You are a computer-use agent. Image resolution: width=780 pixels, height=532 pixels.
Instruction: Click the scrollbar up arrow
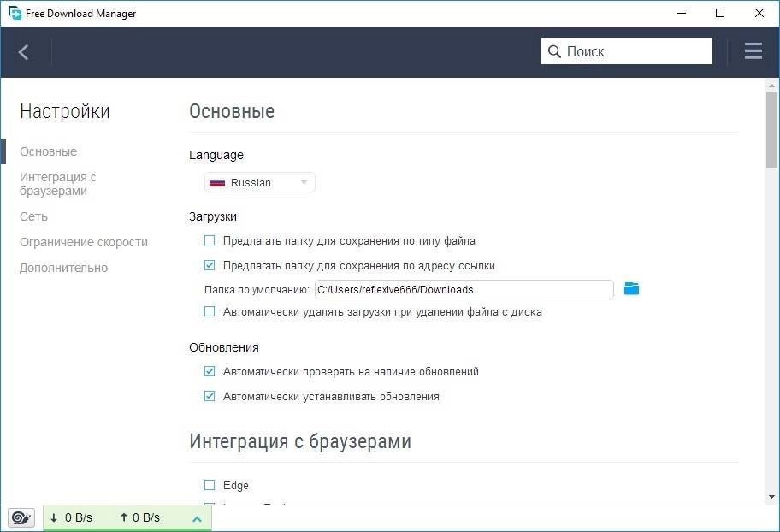pyautogui.click(x=771, y=86)
